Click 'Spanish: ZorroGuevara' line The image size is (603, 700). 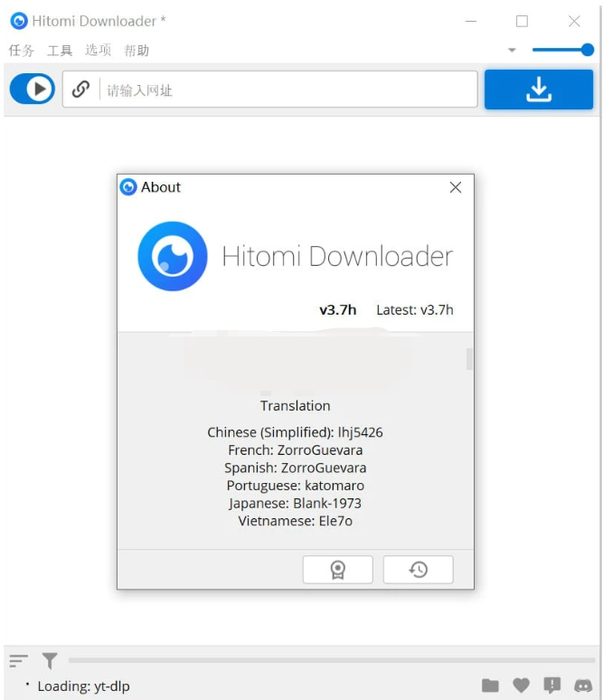[295, 468]
